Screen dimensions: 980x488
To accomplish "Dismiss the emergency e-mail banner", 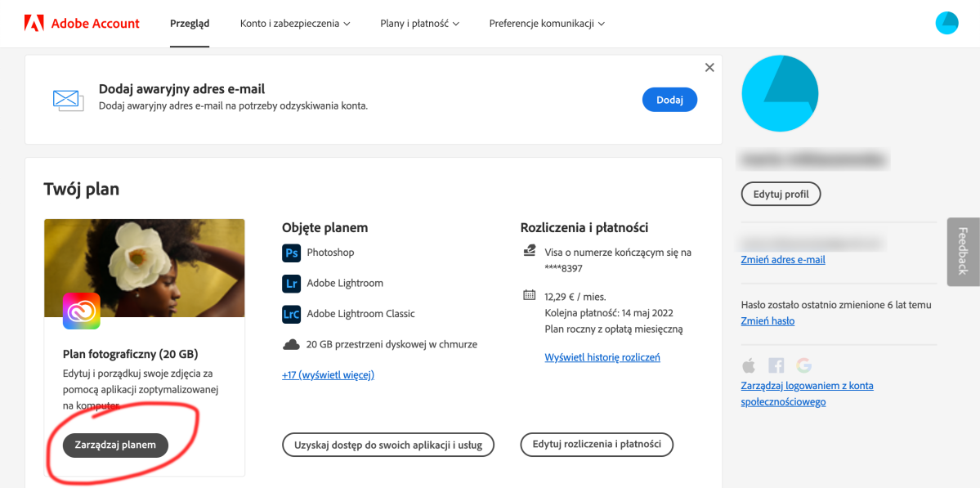I will coord(709,68).
